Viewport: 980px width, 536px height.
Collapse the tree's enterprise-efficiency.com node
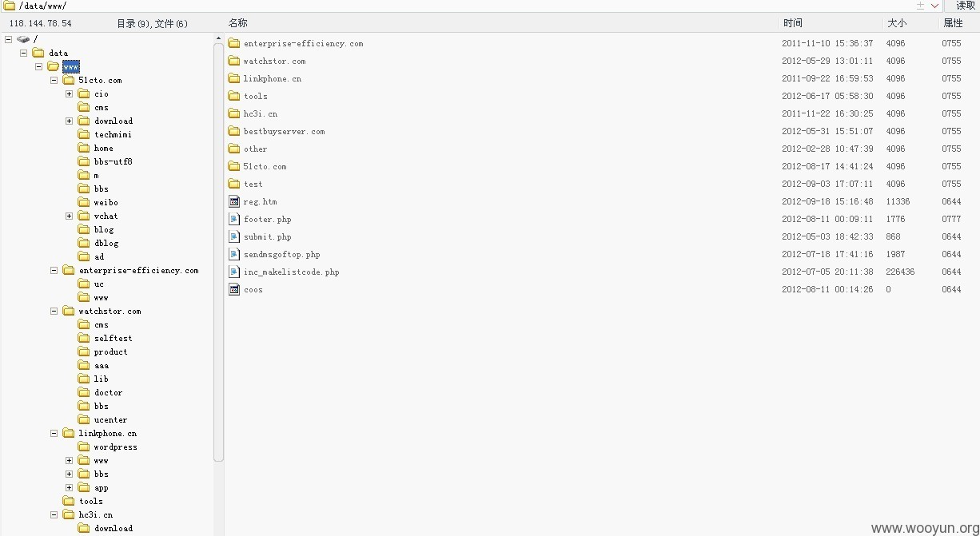coord(54,270)
